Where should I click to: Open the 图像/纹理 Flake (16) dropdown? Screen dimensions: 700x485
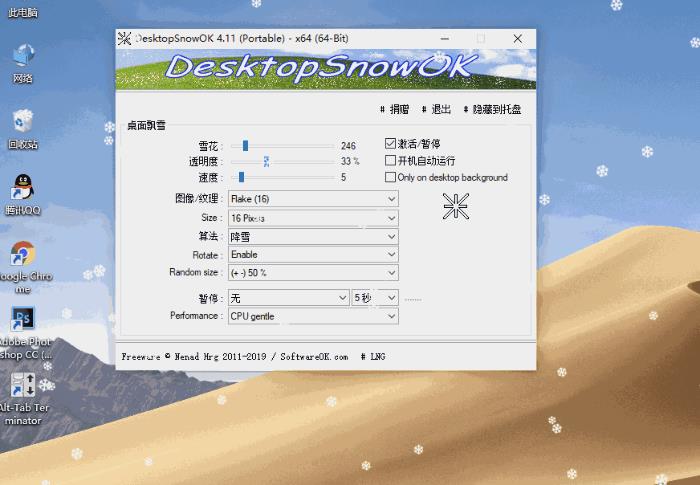tap(313, 199)
